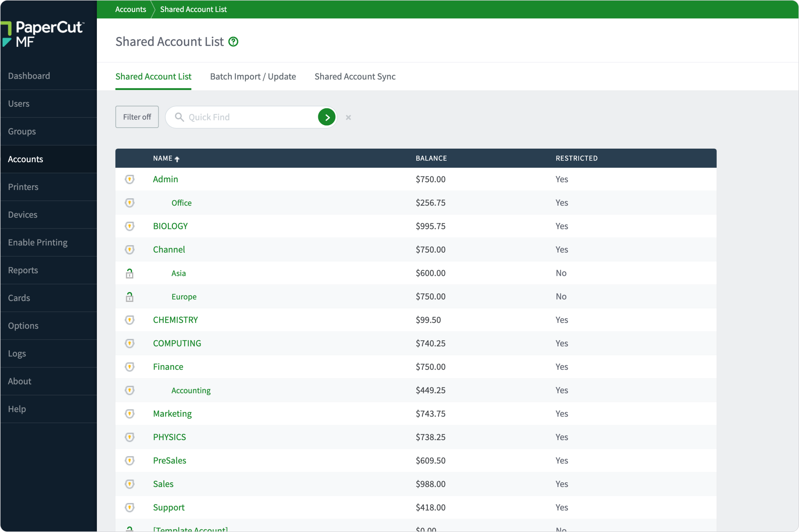Open the Accounting sub-account

[190, 390]
